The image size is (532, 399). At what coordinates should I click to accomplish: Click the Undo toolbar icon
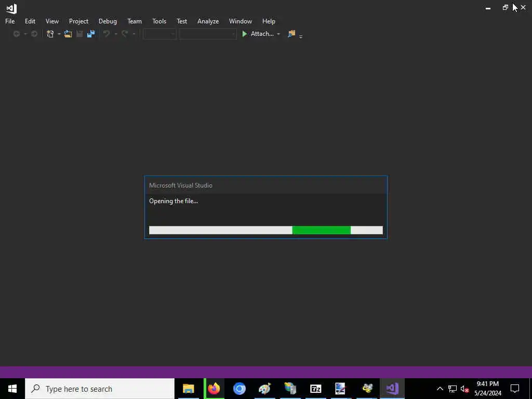107,34
